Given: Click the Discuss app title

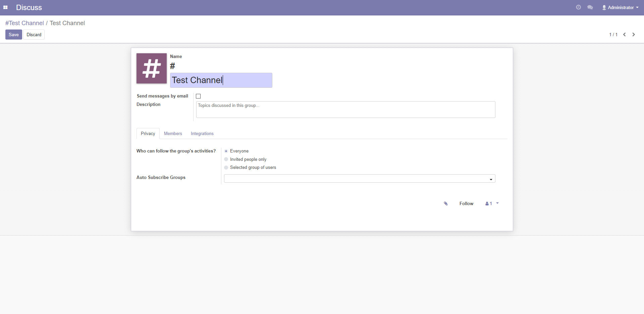Looking at the screenshot, I should pos(29,7).
